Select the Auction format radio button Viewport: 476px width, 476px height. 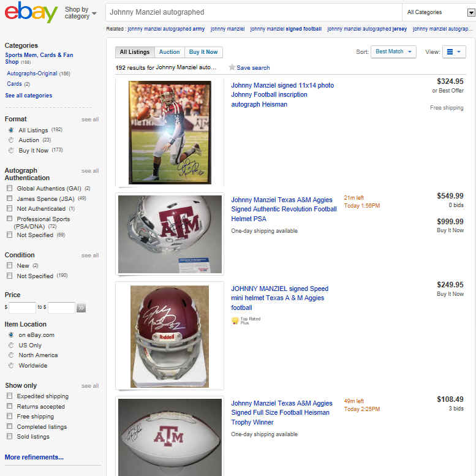[11, 140]
